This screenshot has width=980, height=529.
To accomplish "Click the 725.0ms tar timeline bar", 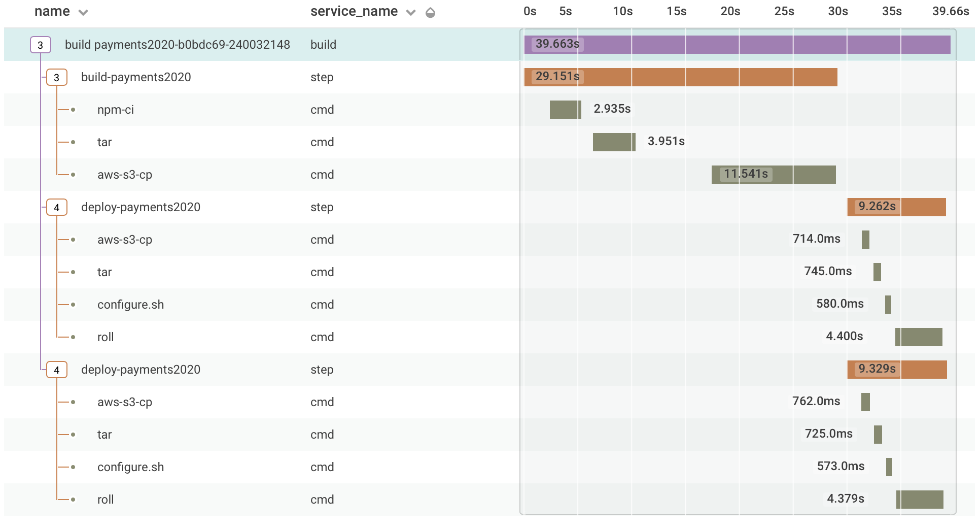I will coord(878,435).
